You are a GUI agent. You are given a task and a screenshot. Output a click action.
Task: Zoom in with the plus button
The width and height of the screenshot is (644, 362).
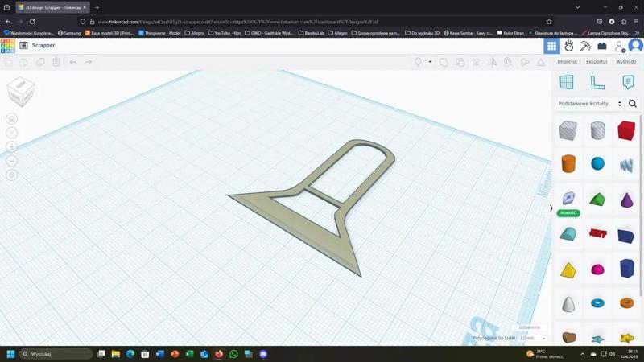[x=12, y=147]
